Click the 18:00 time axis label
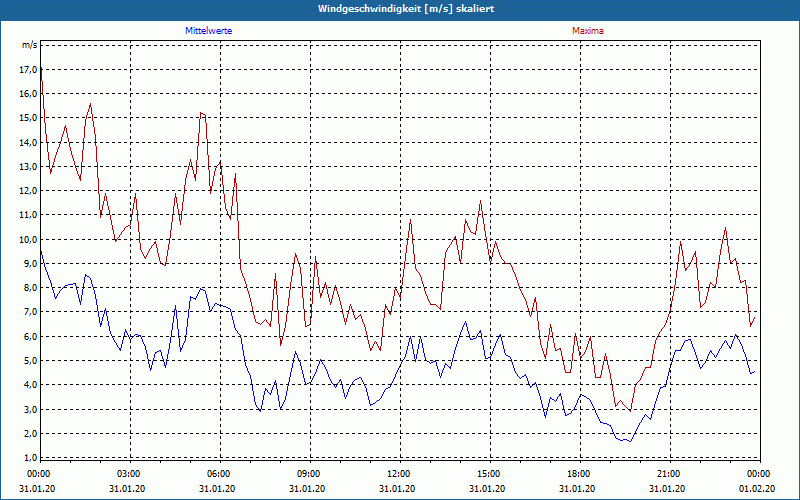This screenshot has width=800, height=500. click(x=577, y=474)
